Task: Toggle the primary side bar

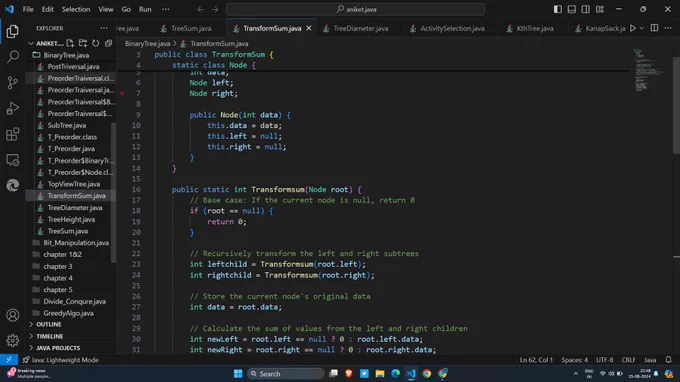Action: [558, 9]
